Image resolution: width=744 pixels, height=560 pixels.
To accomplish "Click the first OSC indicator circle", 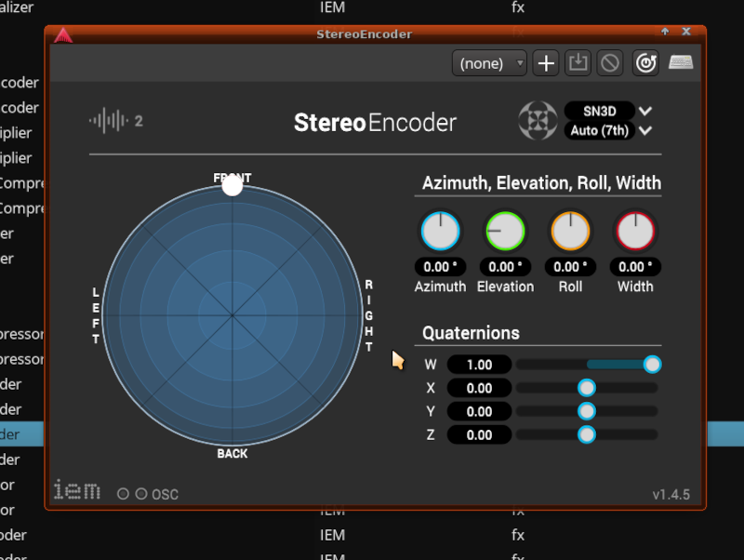I will [123, 494].
